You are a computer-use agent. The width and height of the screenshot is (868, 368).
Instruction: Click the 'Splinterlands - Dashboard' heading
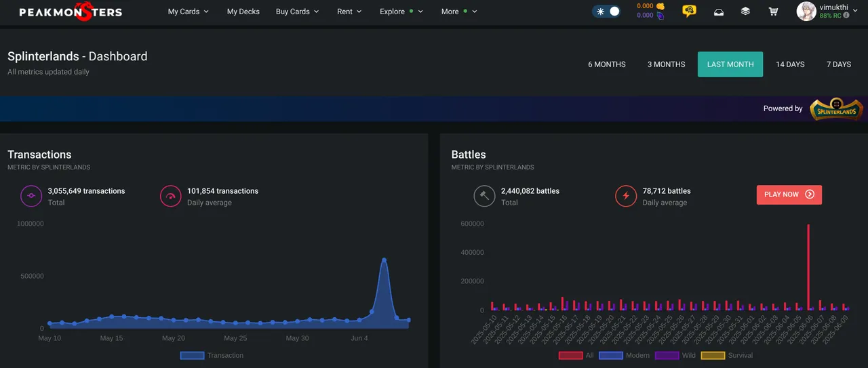(x=77, y=56)
